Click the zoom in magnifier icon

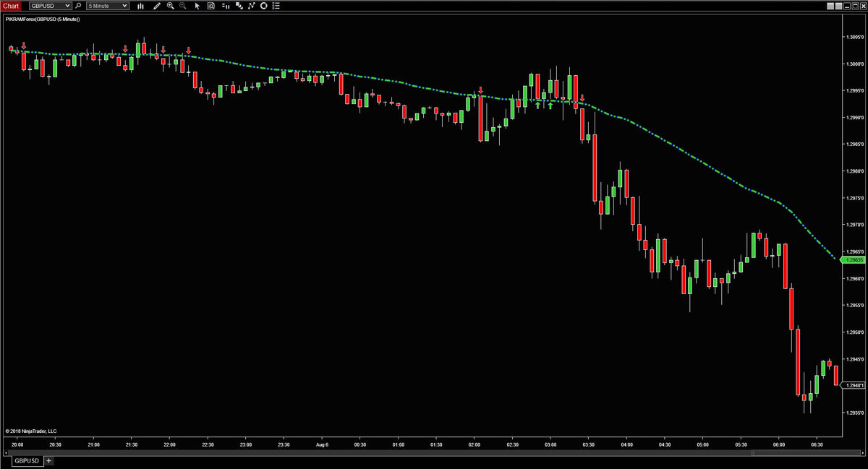coord(171,6)
